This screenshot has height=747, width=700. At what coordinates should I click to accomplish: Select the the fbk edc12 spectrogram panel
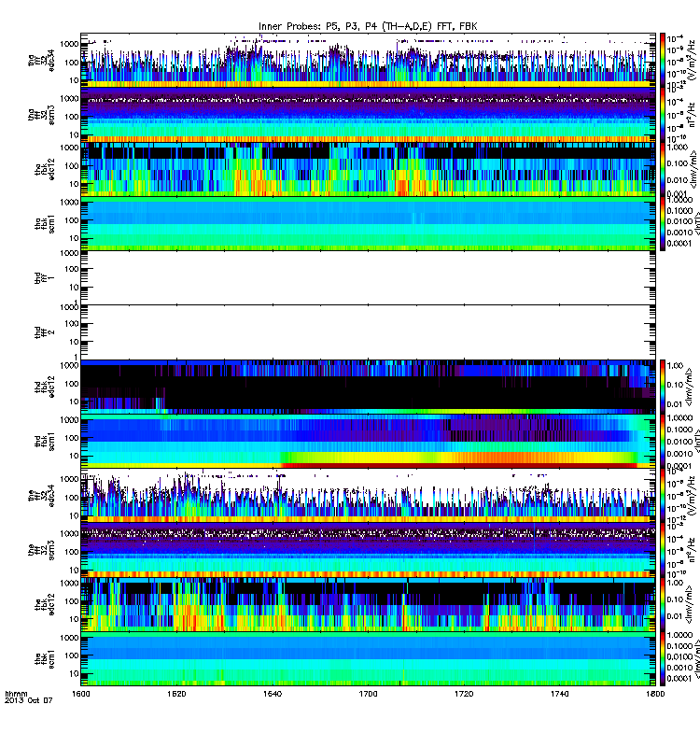[368, 604]
